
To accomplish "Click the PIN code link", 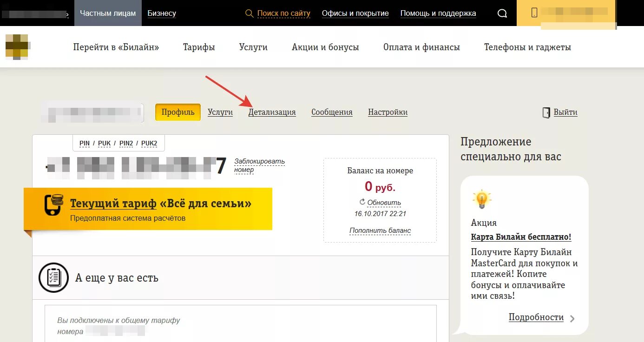I will 85,143.
